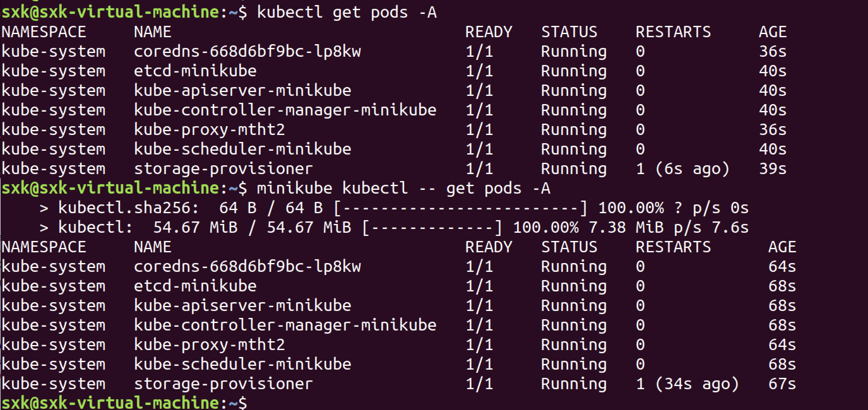Click RESTARTS header in the first pod table
The width and height of the screenshot is (868, 410).
pos(673,32)
